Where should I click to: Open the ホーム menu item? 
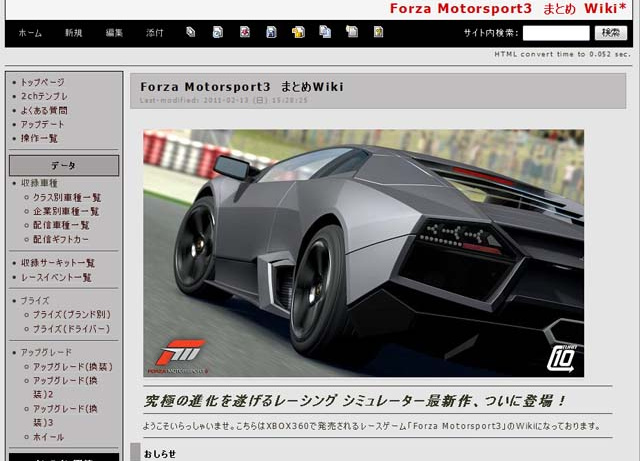[30, 33]
